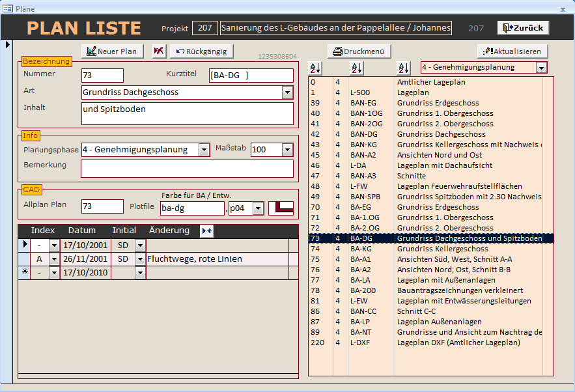Click the BA color swatch in CAD section

pos(281,208)
